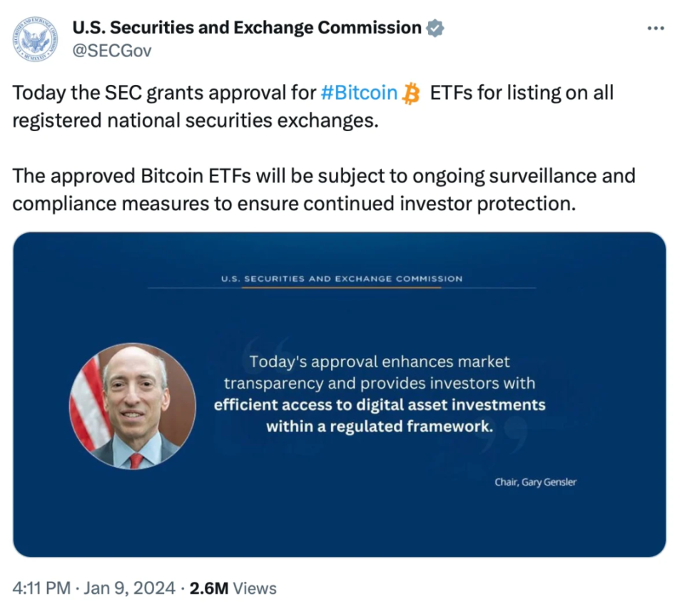
Task: Click the verified badge beside Commission
Action: [x=435, y=28]
